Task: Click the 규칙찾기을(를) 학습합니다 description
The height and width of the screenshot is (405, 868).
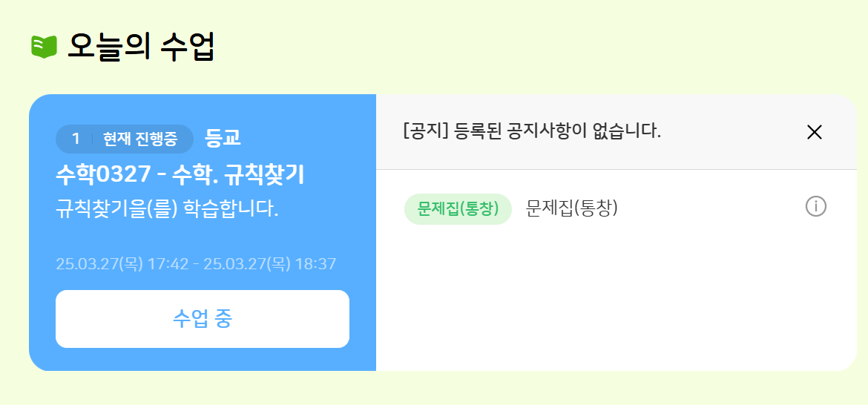Action: tap(167, 208)
